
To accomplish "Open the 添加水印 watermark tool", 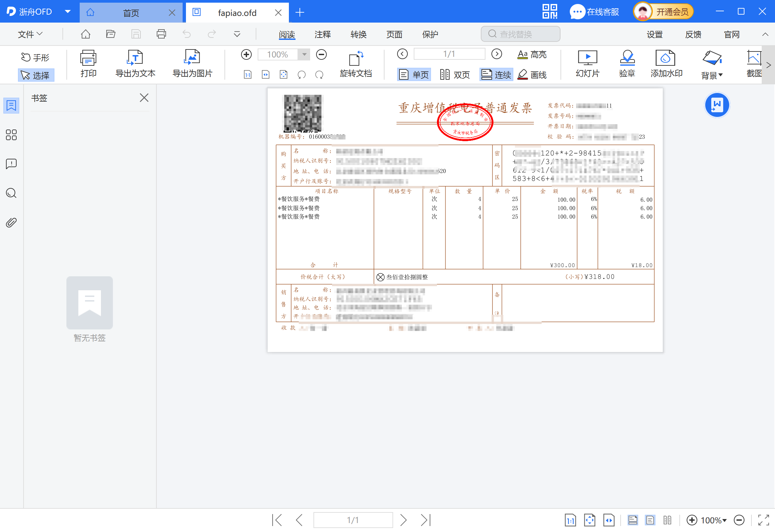I will (x=666, y=64).
